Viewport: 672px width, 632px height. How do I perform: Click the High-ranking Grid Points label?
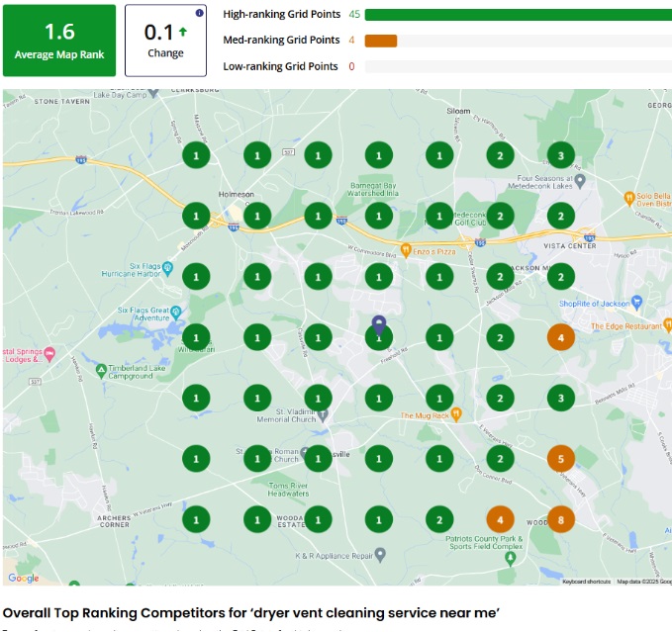point(282,14)
